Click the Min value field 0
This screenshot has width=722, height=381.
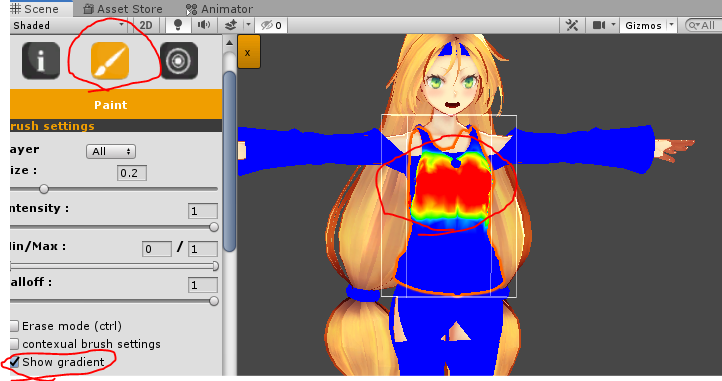(157, 249)
